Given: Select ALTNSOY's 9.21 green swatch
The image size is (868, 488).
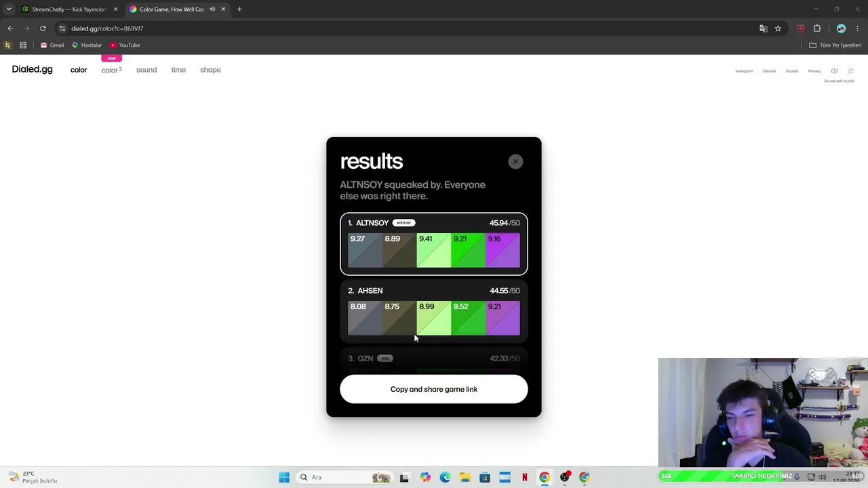Looking at the screenshot, I should click(x=469, y=250).
